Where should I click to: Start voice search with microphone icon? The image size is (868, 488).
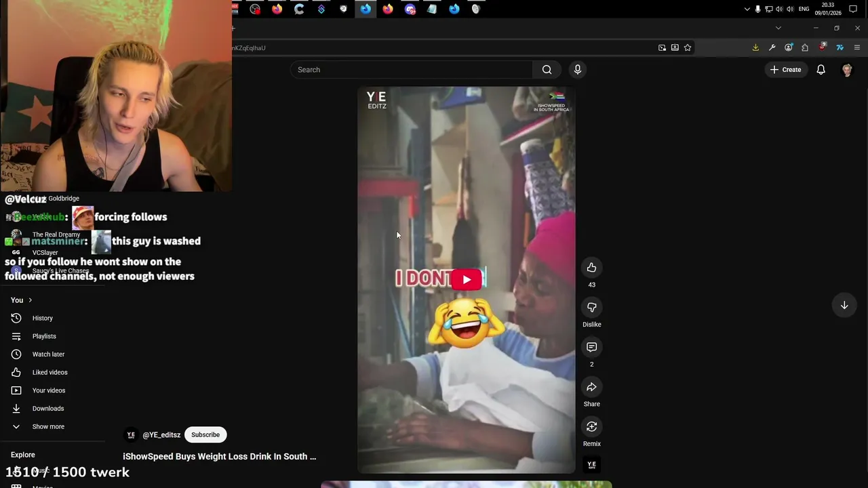(x=578, y=70)
